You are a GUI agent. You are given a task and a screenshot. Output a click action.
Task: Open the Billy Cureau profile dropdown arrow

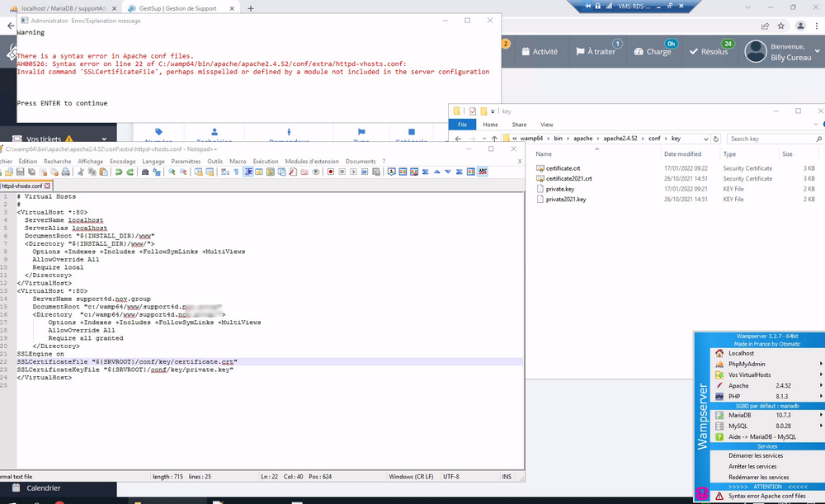click(817, 51)
